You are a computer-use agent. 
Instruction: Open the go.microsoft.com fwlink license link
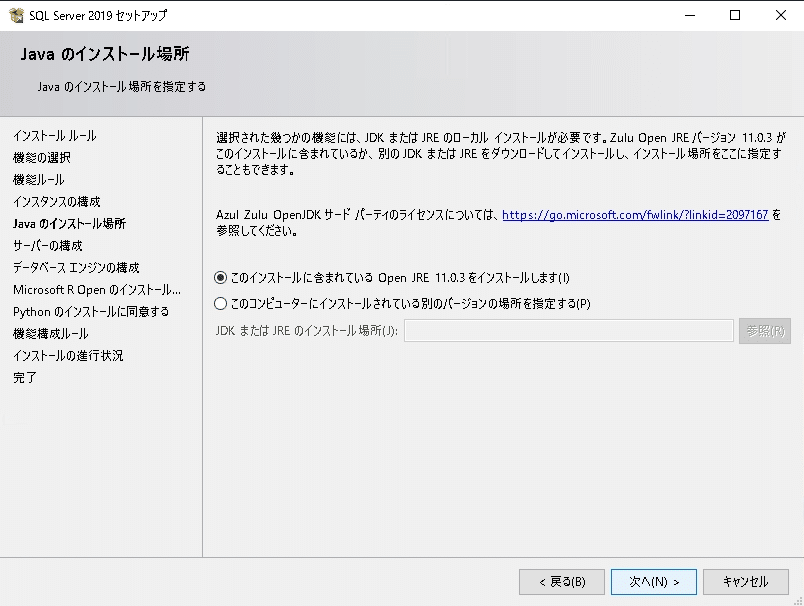[635, 215]
